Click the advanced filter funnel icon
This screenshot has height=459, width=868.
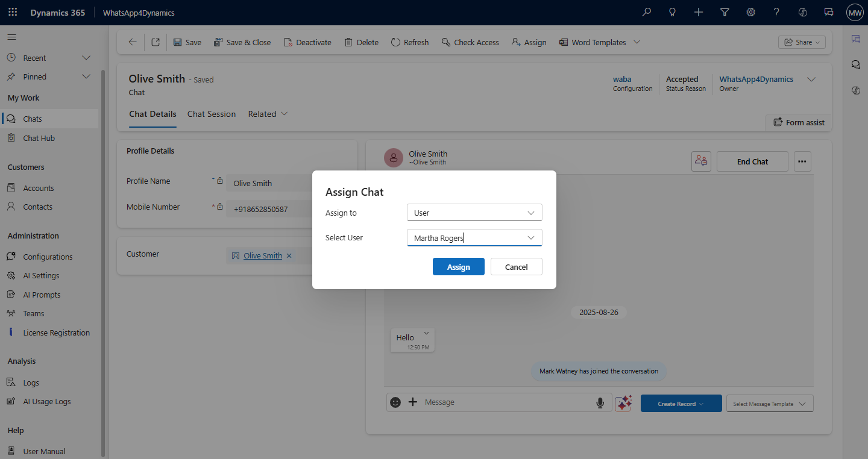[x=725, y=12]
